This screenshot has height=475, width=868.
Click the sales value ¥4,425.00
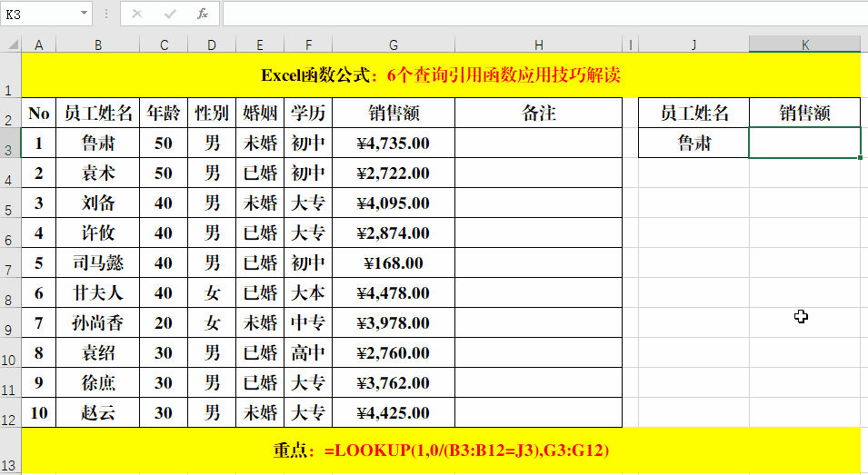pyautogui.click(x=394, y=412)
